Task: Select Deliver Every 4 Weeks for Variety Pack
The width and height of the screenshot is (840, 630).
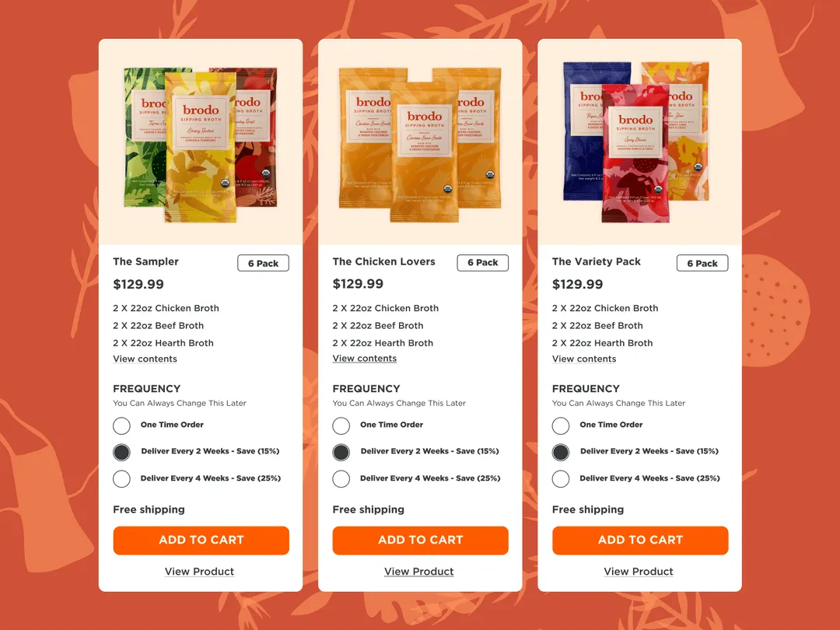Action: tap(561, 478)
